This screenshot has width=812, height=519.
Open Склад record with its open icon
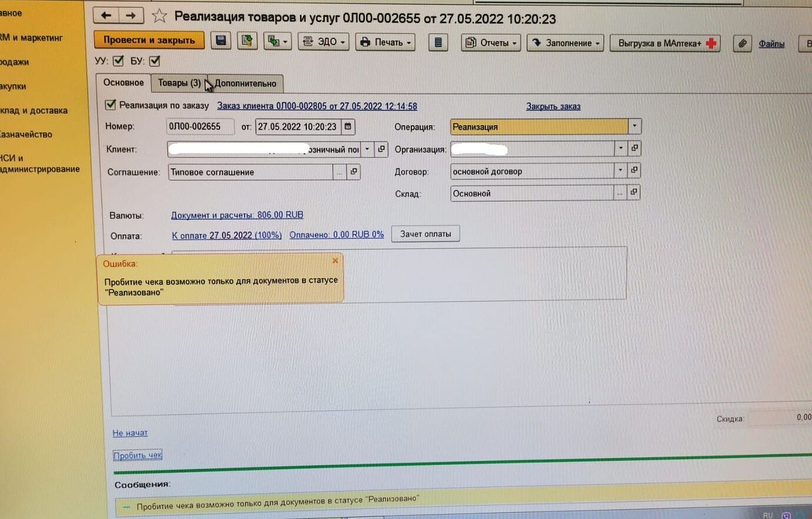coord(634,192)
